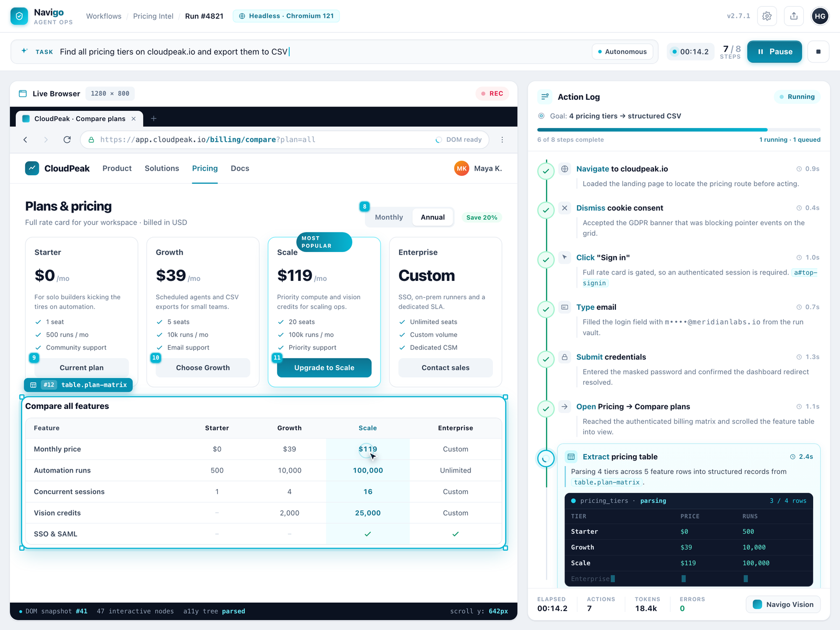Click the Action Log list icon
This screenshot has width=840, height=630.
pos(545,97)
